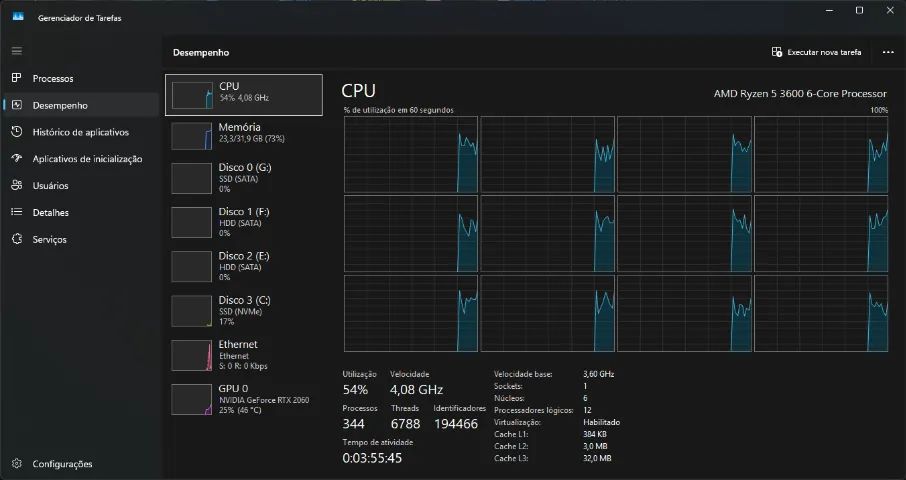906x480 pixels.
Task: Click the 6788 Threads count
Action: pyautogui.click(x=405, y=424)
